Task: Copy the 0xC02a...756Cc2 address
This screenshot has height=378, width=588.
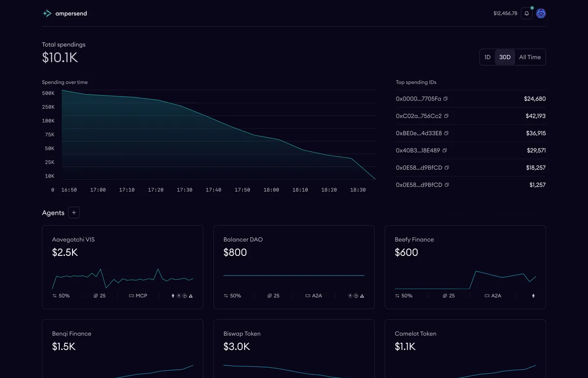Action: pos(446,116)
